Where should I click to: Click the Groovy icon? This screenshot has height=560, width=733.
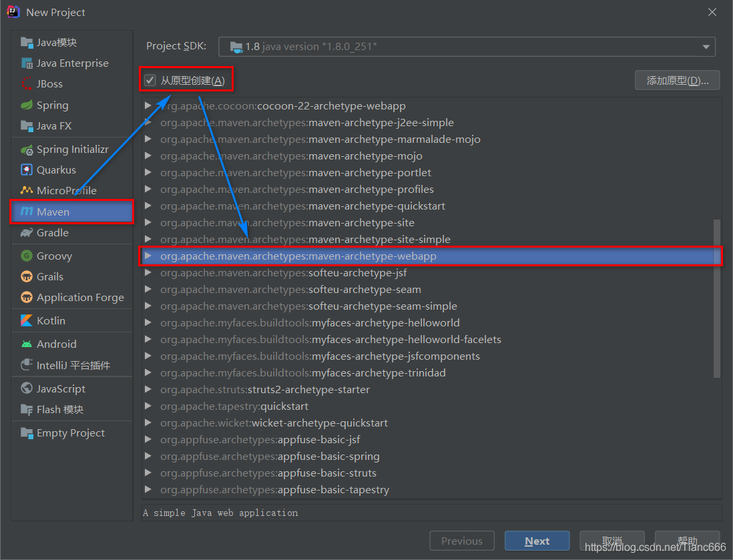click(x=27, y=256)
